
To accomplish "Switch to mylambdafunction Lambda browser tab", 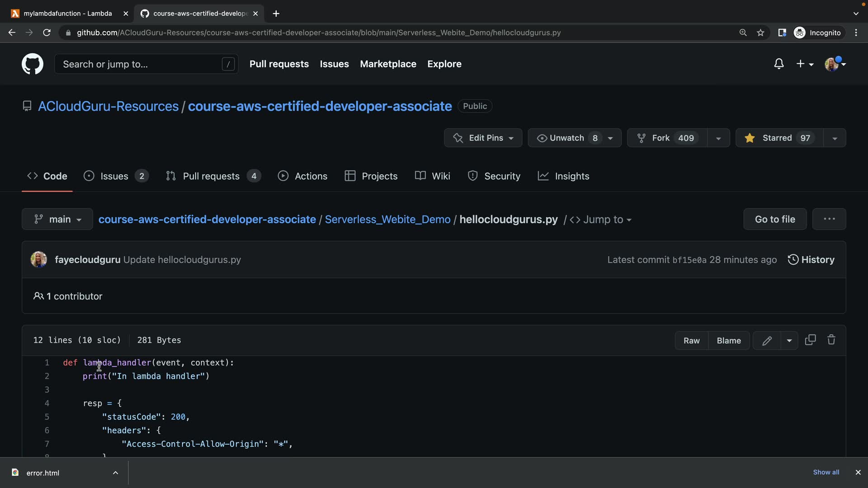I will tap(68, 14).
